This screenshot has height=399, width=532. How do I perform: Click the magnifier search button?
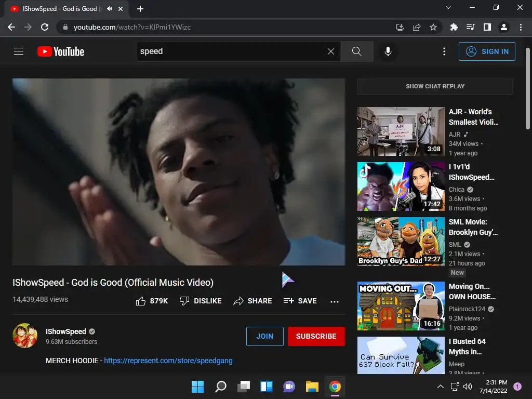tap(356, 51)
